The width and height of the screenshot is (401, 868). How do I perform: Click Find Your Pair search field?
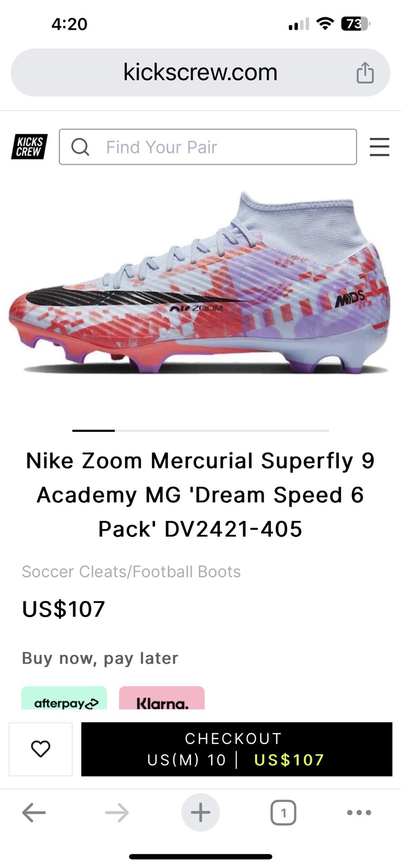click(x=208, y=147)
